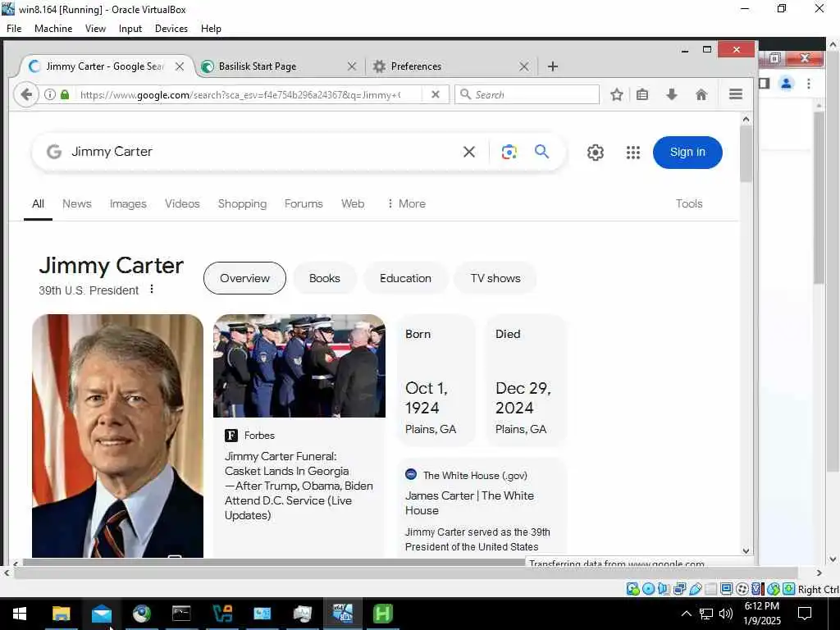The image size is (840, 630).
Task: Go to home page icon
Action: pos(701,95)
